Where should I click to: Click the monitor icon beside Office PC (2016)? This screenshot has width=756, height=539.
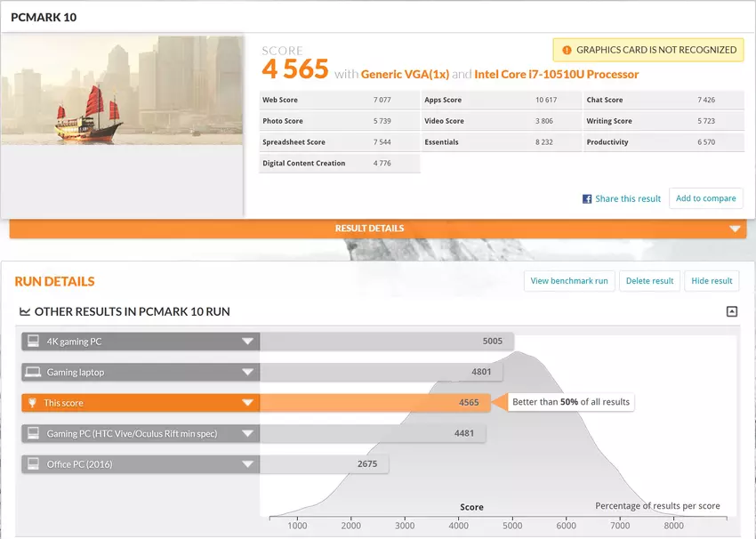[x=33, y=464]
